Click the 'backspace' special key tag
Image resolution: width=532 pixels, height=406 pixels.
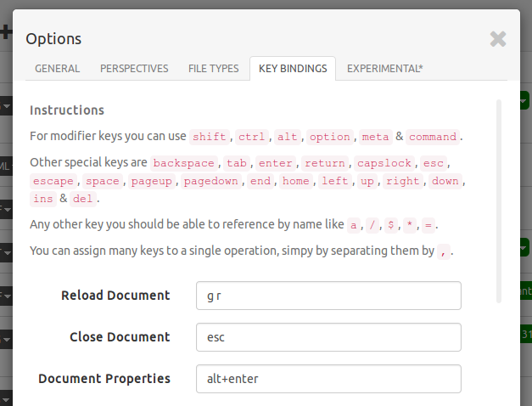pos(185,162)
